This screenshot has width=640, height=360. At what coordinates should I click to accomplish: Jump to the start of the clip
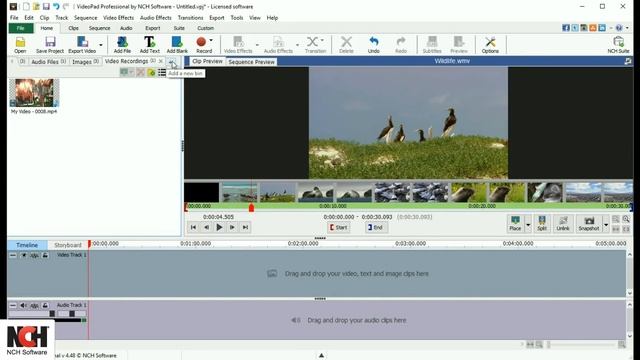coord(193,227)
